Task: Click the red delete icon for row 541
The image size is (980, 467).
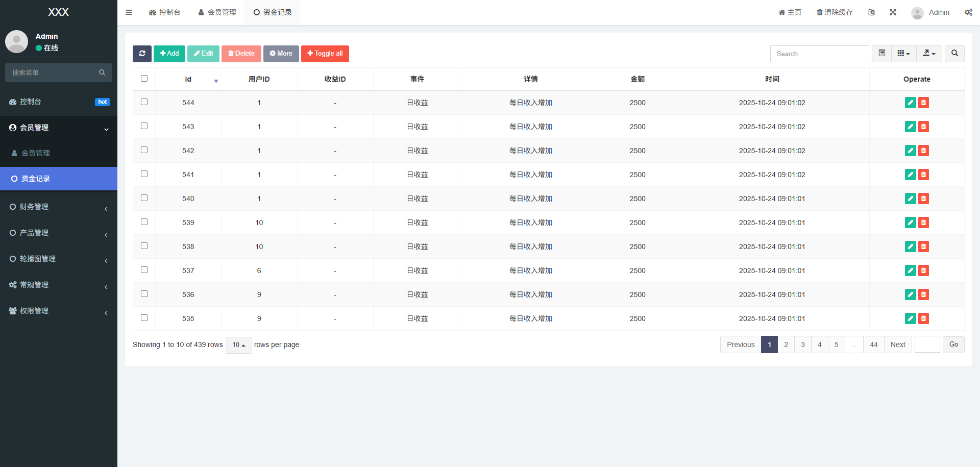Action: [x=923, y=175]
